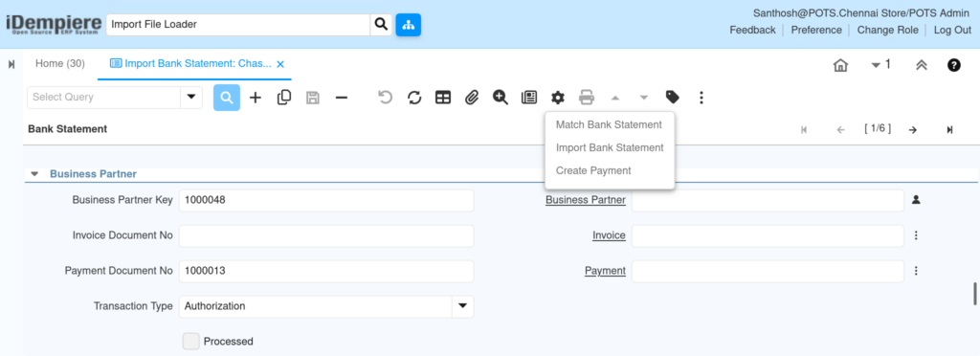Click Change Role in the header
980x356 pixels.
pos(887,30)
